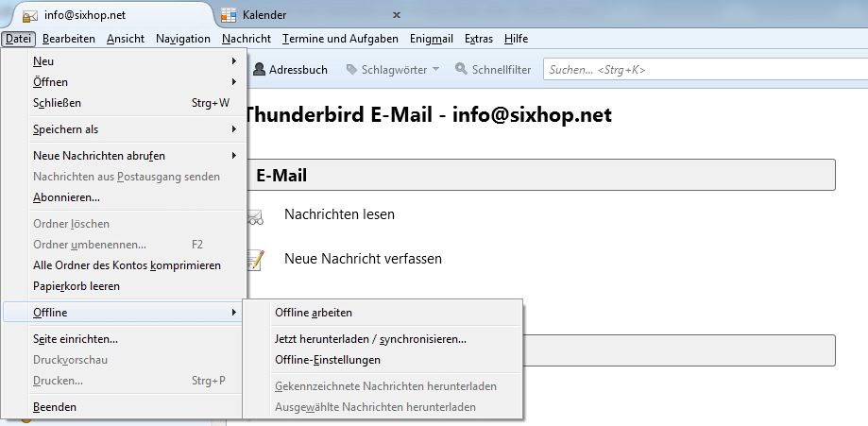Open Offline-Einstellungen

click(x=383, y=360)
